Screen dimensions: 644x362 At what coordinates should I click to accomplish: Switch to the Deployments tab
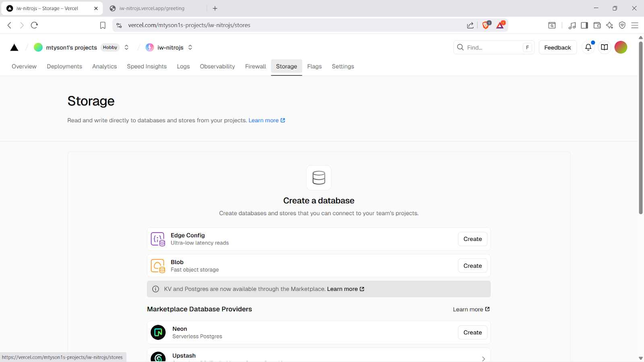pos(64,66)
